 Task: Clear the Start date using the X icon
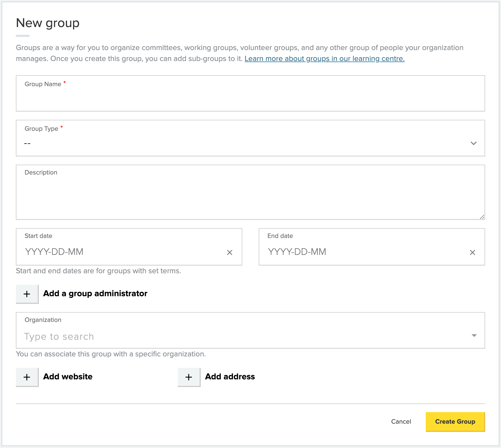230,252
